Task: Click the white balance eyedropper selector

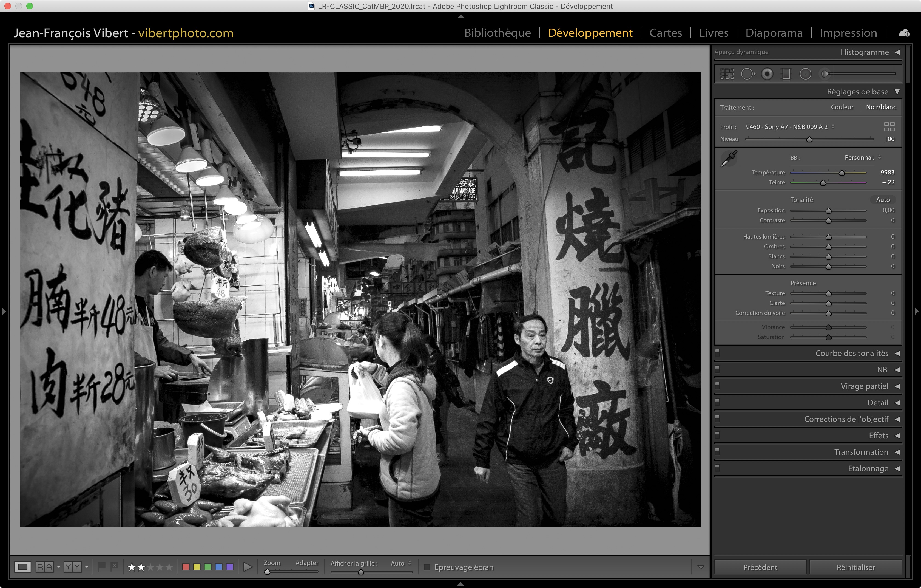Action: (x=729, y=158)
